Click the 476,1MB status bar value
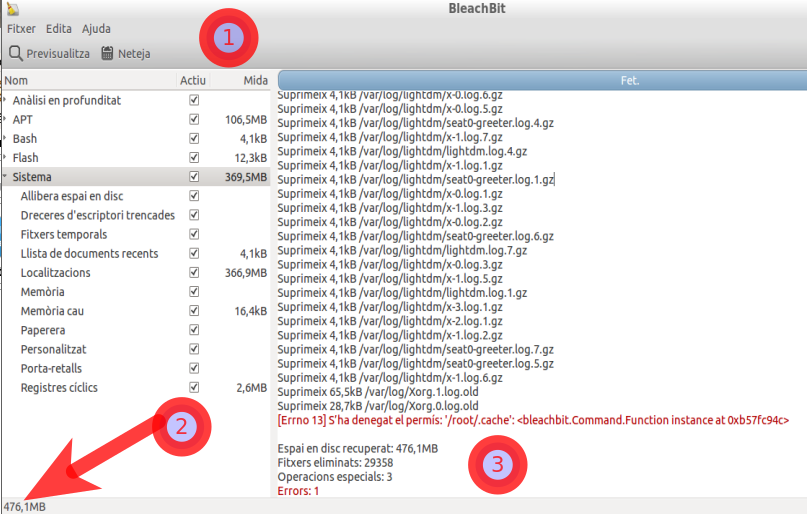Viewport: 807px width, 514px height. tap(25, 507)
